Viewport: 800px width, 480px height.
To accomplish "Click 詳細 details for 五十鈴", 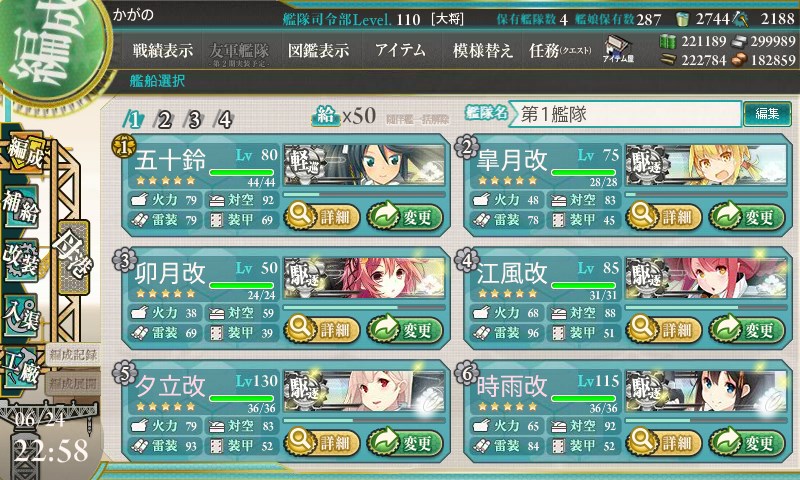I will 322,217.
